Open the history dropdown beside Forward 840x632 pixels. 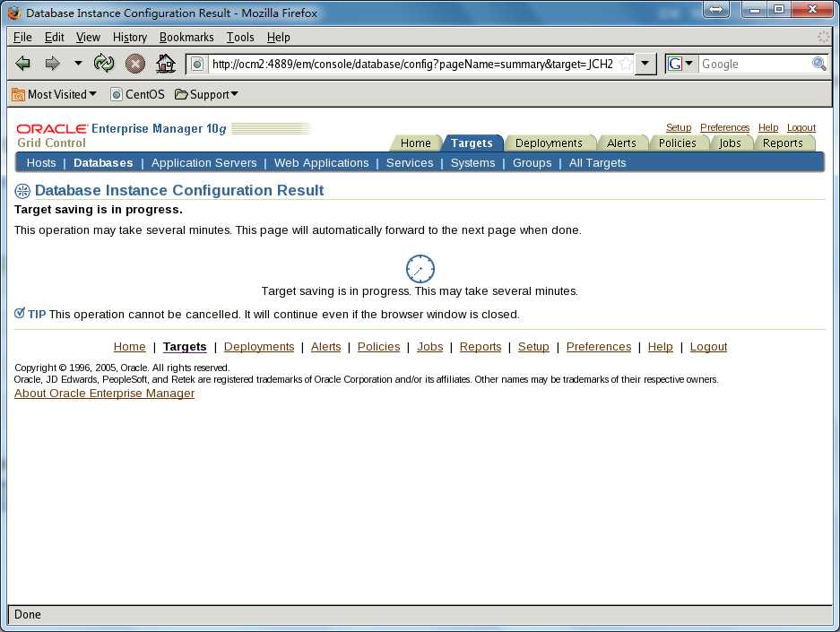pyautogui.click(x=78, y=63)
